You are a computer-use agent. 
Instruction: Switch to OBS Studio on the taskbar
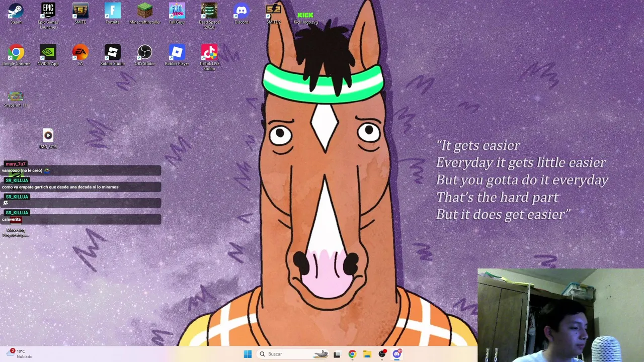click(x=382, y=354)
